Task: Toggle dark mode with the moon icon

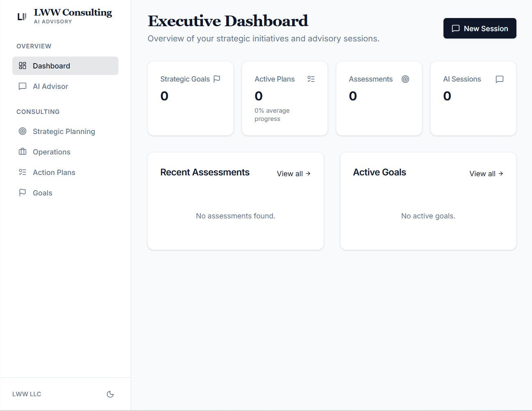Action: coord(110,394)
